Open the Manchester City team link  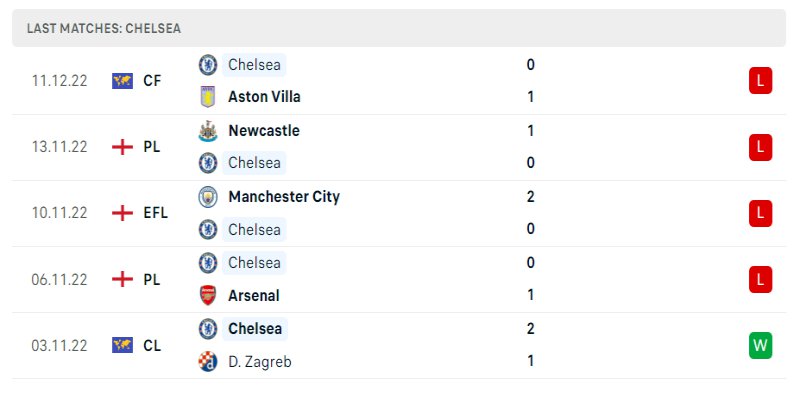(x=284, y=196)
